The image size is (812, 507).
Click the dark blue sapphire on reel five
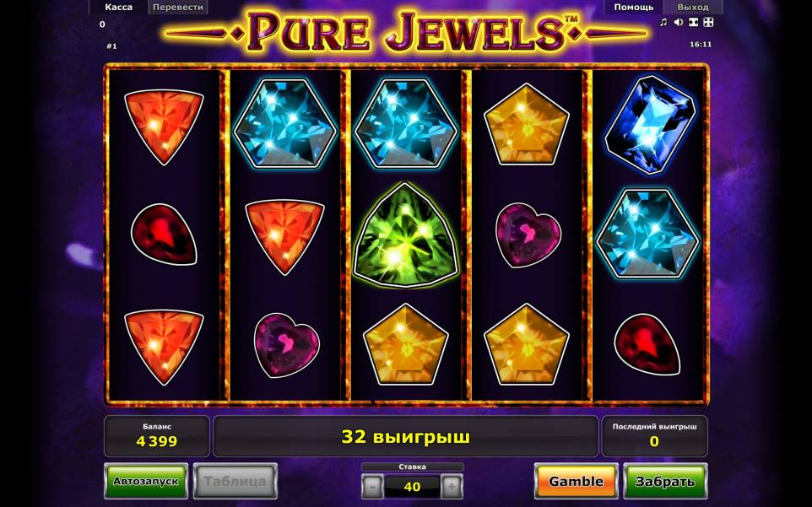pyautogui.click(x=649, y=125)
